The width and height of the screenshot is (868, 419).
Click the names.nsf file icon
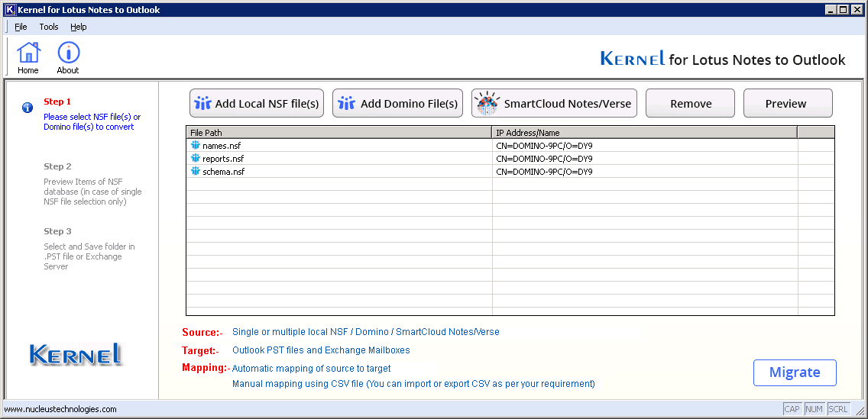[x=195, y=145]
